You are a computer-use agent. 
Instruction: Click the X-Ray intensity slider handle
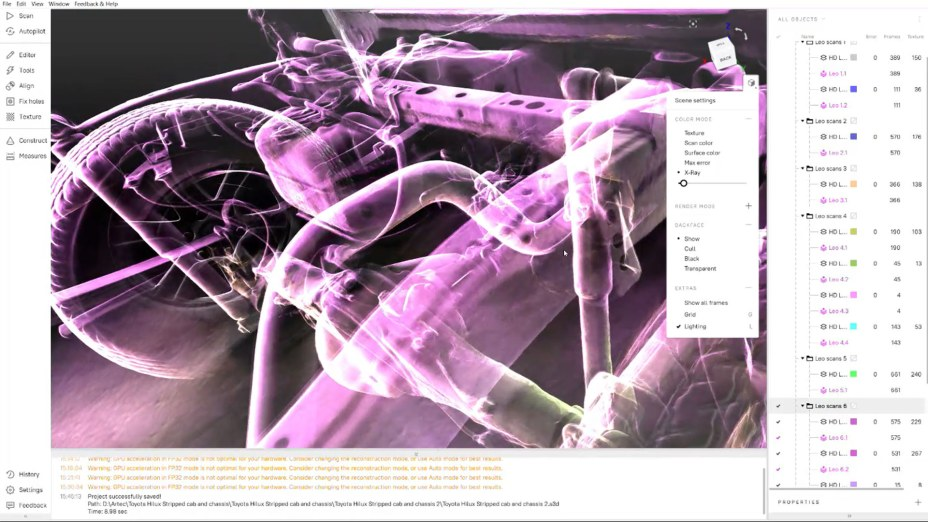683,183
